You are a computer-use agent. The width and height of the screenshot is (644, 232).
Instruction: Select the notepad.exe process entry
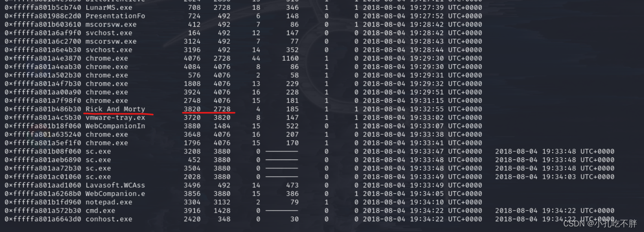tap(109, 202)
